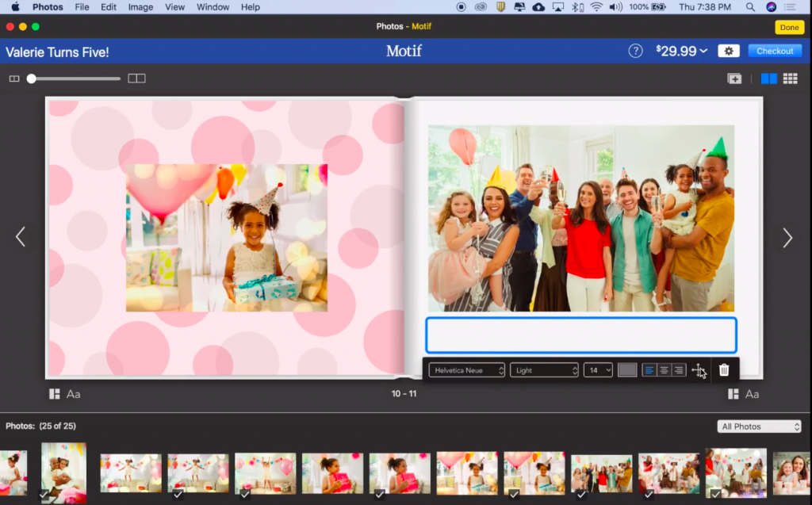
Task: Open the Helvetica Neue font dropdown
Action: [x=466, y=369]
